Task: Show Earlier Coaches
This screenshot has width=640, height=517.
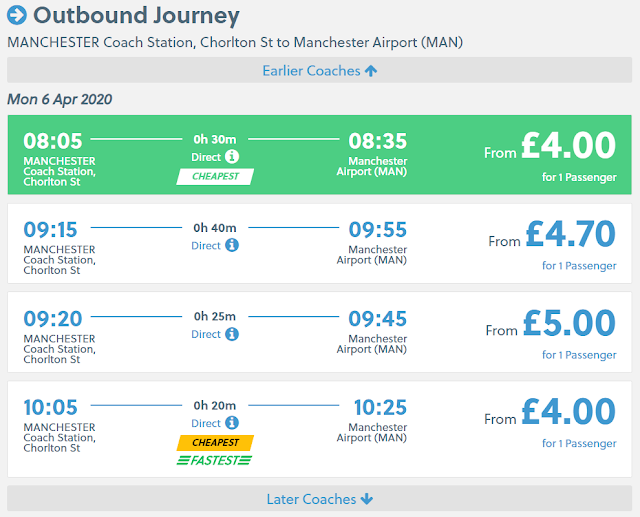Action: coord(320,70)
